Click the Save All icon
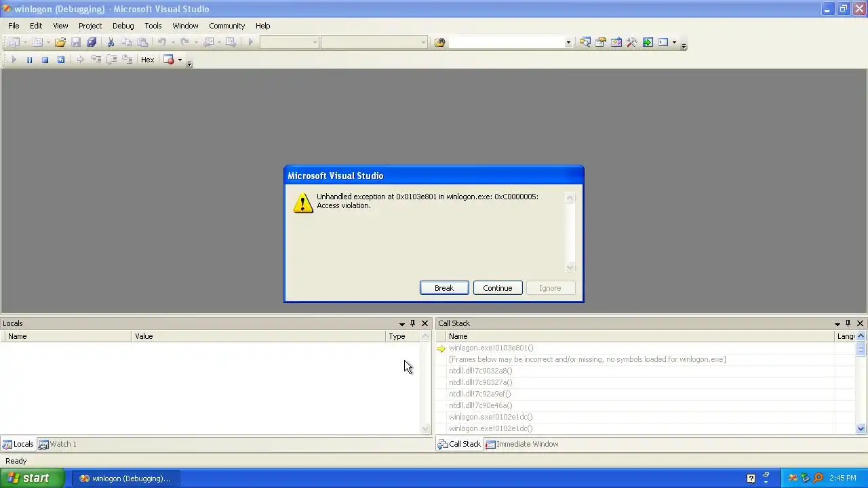Viewport: 868px width, 488px height. (92, 42)
